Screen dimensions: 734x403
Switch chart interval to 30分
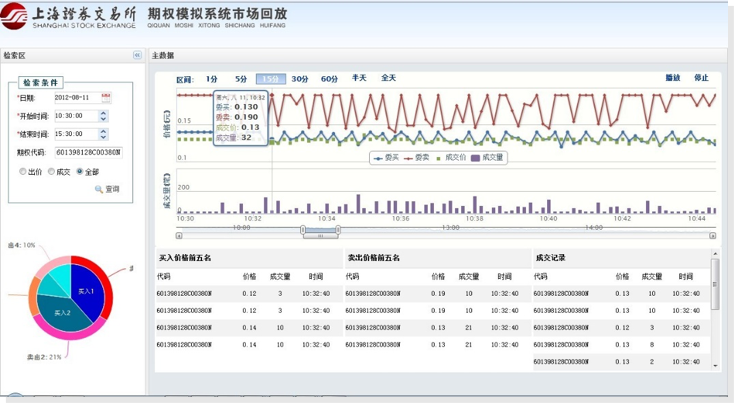tap(300, 79)
